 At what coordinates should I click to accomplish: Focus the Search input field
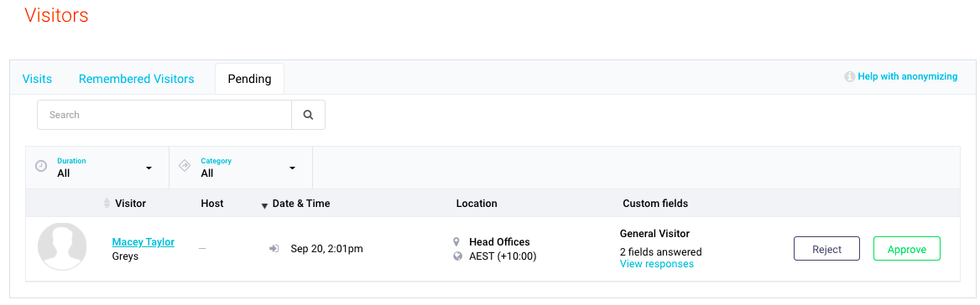(164, 115)
